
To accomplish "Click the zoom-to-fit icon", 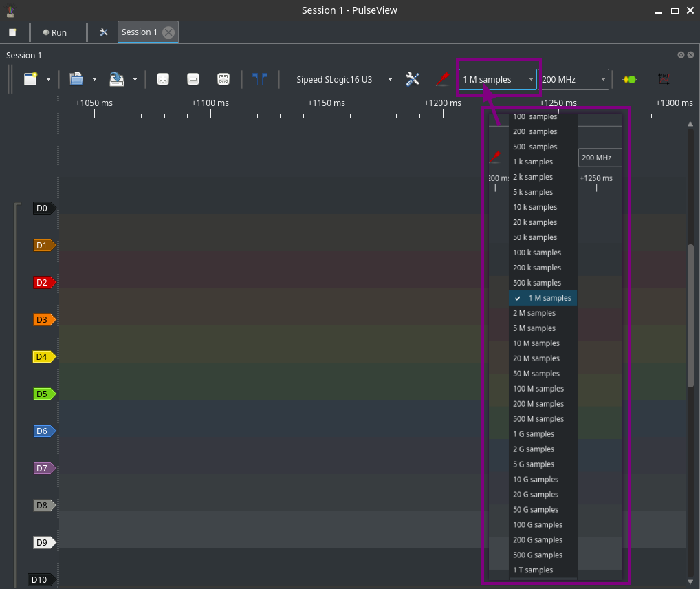I will click(x=223, y=79).
